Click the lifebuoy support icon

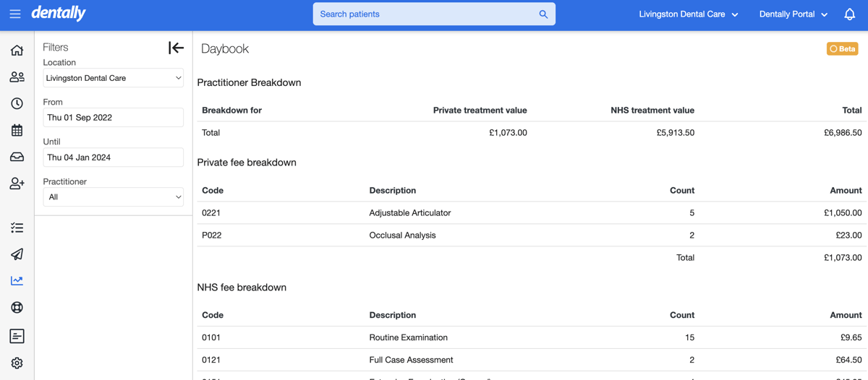17,307
